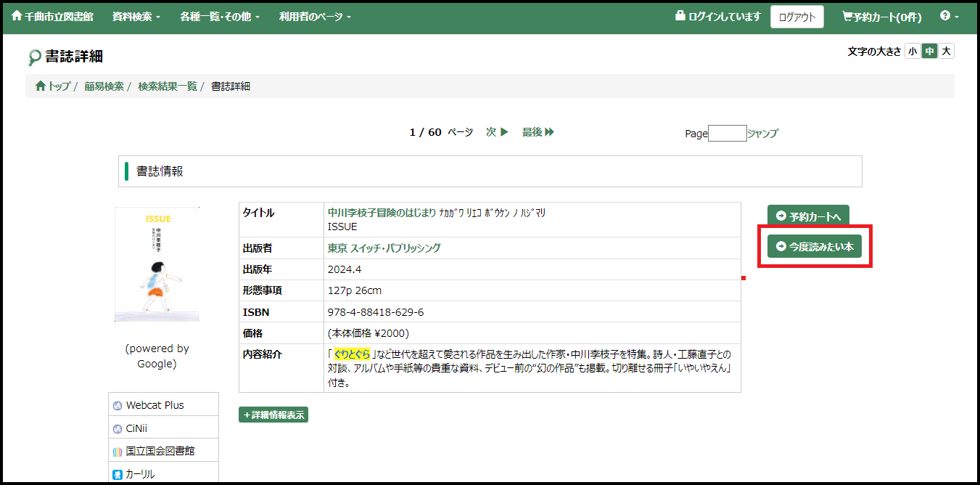The image size is (980, 485).
Task: Select ISBN value 978-4-88418-629-6
Action: point(376,312)
